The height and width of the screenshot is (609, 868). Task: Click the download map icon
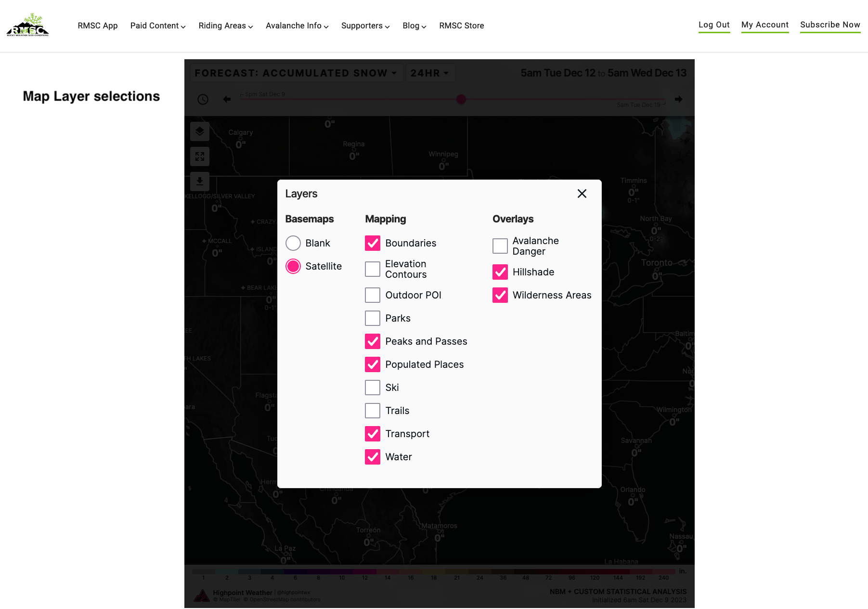[200, 181]
